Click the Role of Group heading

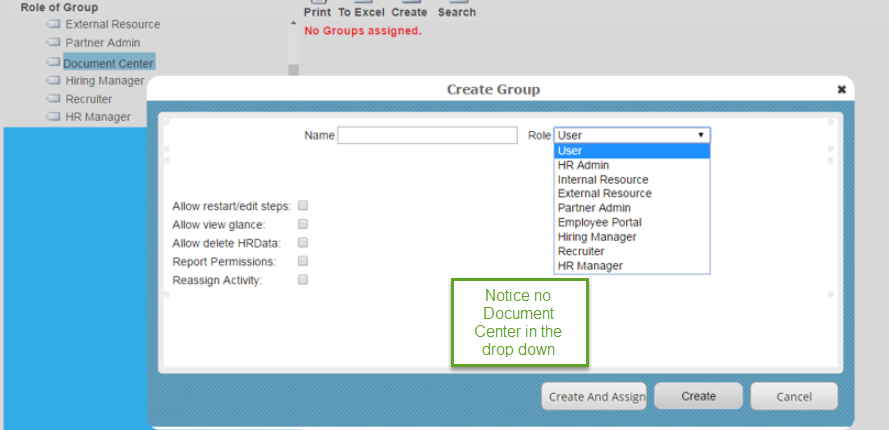pos(59,7)
